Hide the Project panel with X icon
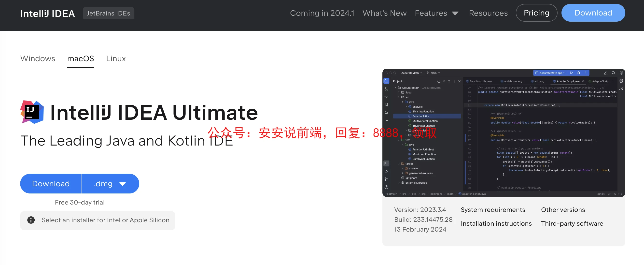 click(x=459, y=81)
